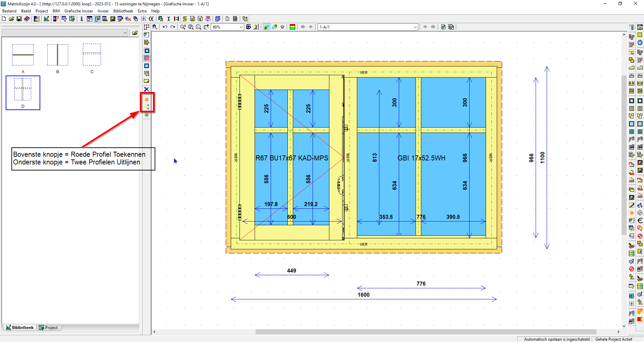Click the blue X delete icon in left toolbar

(147, 89)
